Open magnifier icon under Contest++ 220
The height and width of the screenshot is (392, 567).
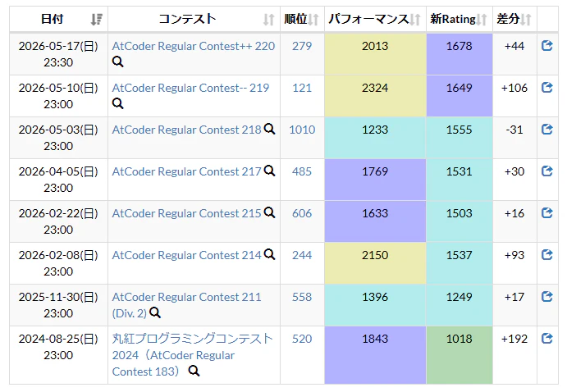118,62
